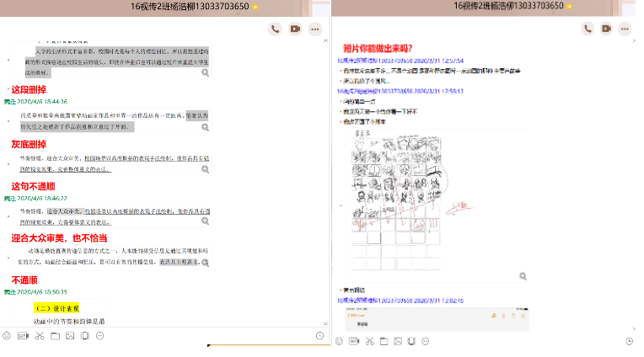
Task: Start a voice call in left chat
Action: coord(275,29)
